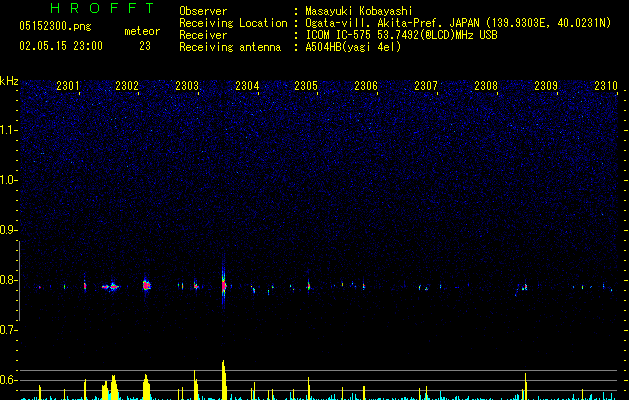Select the filename 05152300.png

click(55, 27)
